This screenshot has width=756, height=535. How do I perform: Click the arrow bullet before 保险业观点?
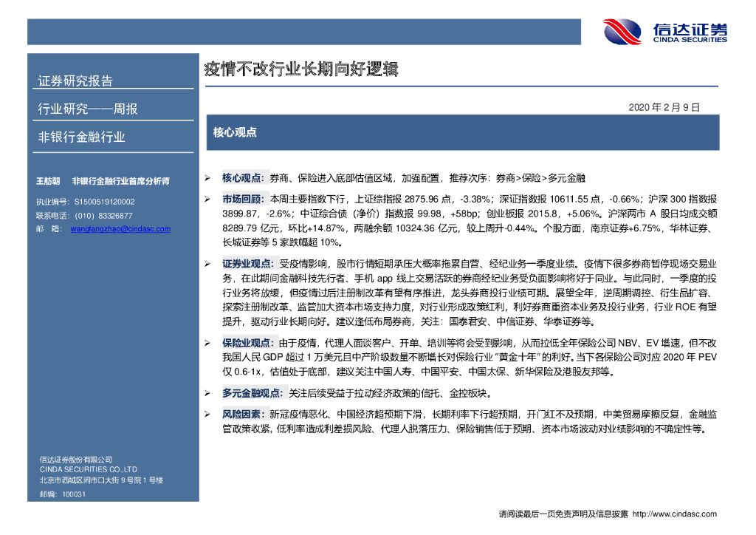pyautogui.click(x=207, y=343)
